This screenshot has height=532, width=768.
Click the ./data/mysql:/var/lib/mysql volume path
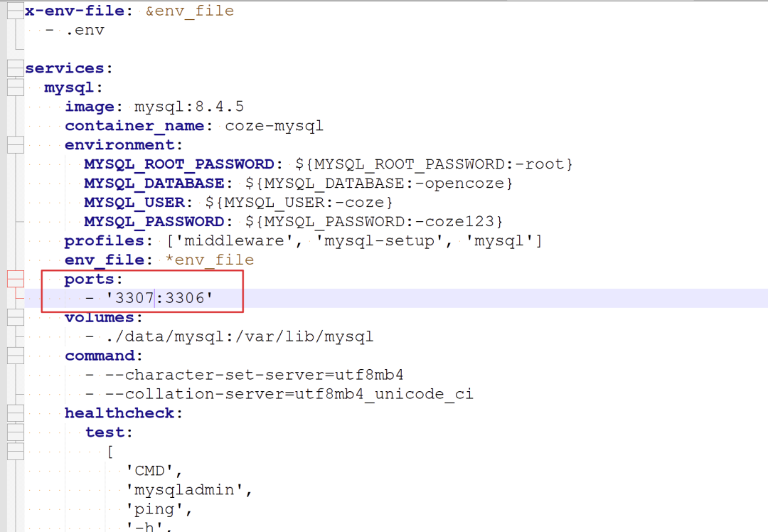[x=240, y=336]
